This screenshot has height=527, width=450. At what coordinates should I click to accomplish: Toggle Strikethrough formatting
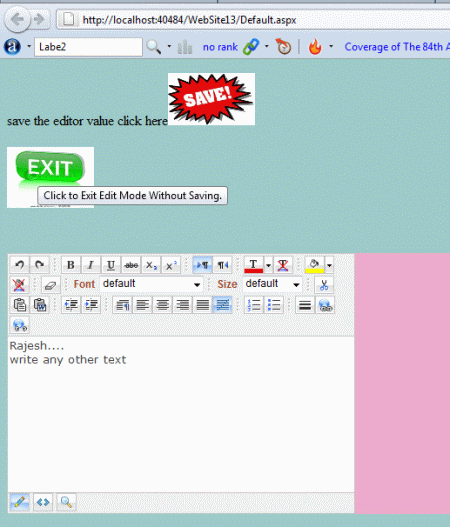coord(131,265)
